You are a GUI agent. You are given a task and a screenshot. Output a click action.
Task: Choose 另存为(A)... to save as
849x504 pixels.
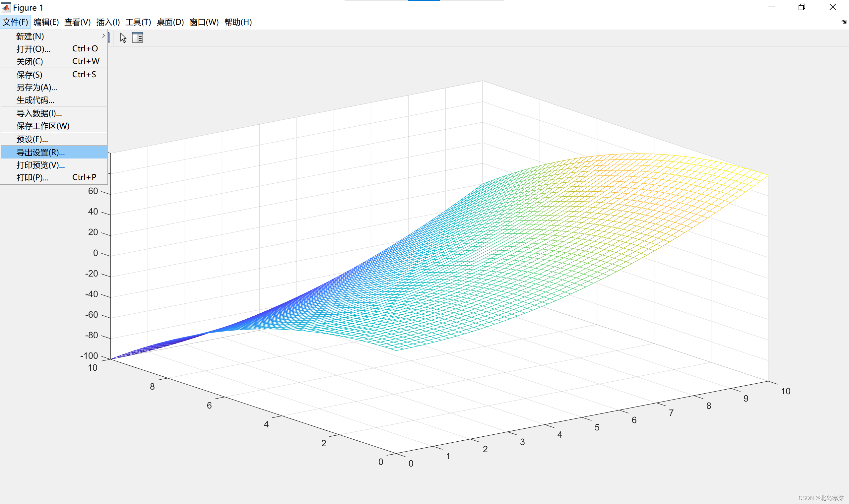[37, 88]
